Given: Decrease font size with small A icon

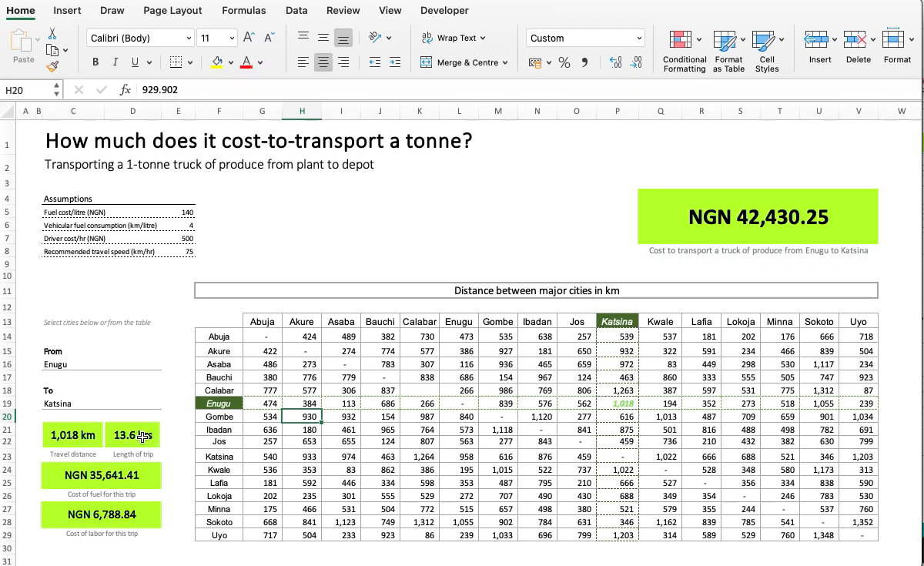Looking at the screenshot, I should [269, 38].
